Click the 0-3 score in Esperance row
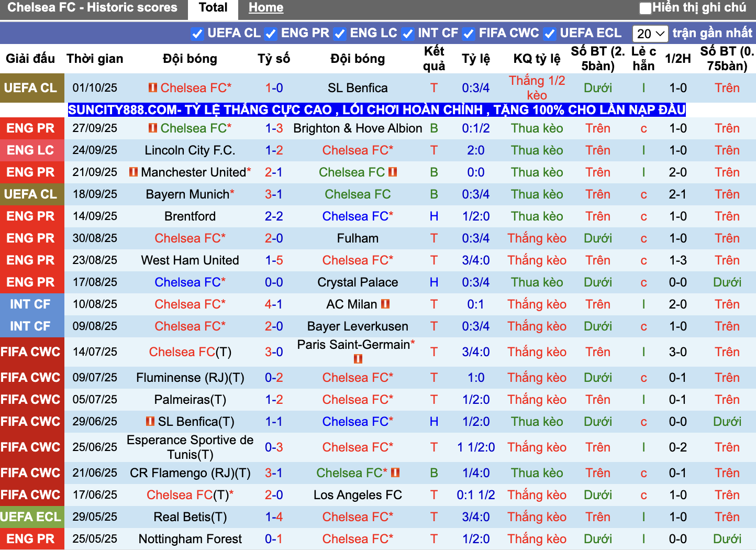This screenshot has height=550, width=756. (274, 447)
